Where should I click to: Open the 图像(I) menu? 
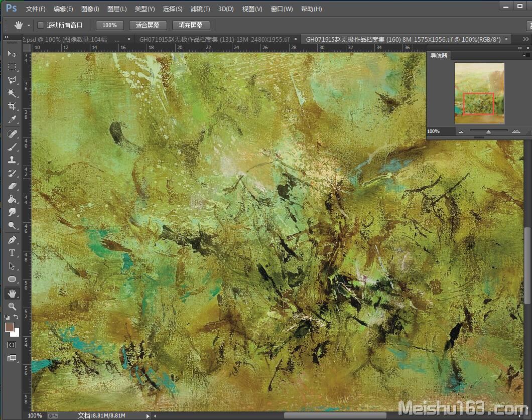coord(90,9)
